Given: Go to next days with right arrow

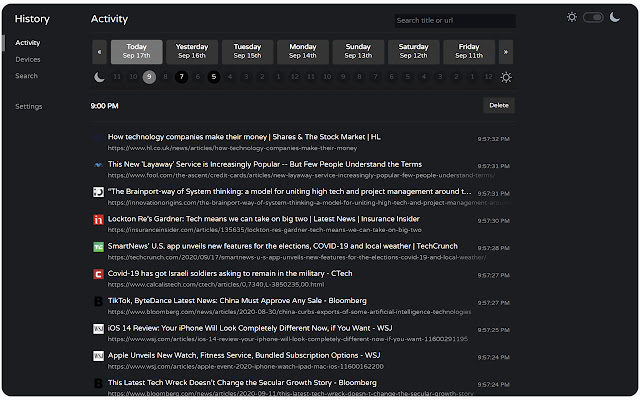Looking at the screenshot, I should pyautogui.click(x=506, y=52).
